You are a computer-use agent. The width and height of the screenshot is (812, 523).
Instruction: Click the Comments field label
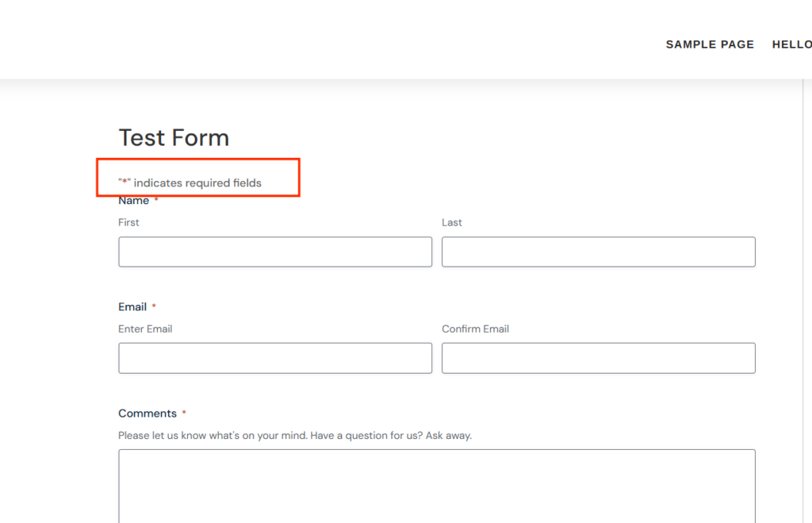147,413
